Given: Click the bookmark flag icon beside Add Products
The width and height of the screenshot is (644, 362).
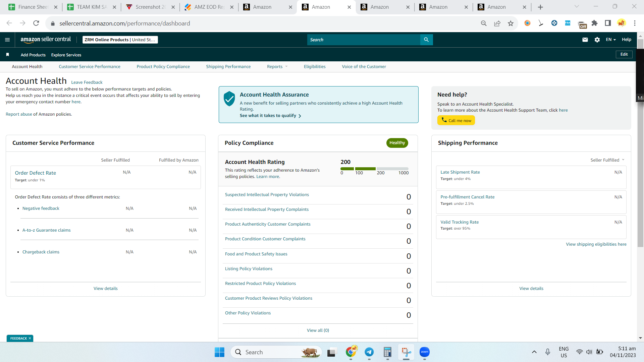Looking at the screenshot, I should 7,55.
